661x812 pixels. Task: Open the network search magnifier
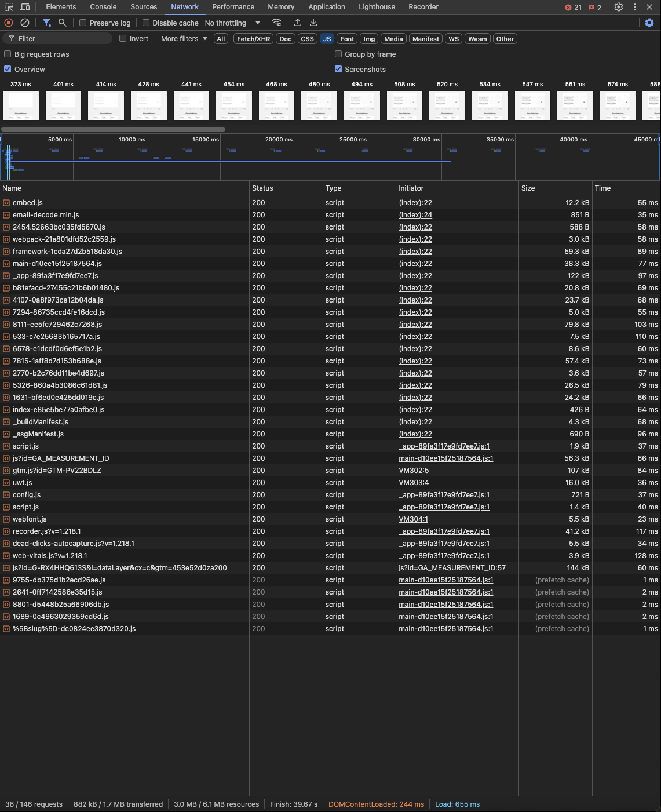(x=63, y=23)
